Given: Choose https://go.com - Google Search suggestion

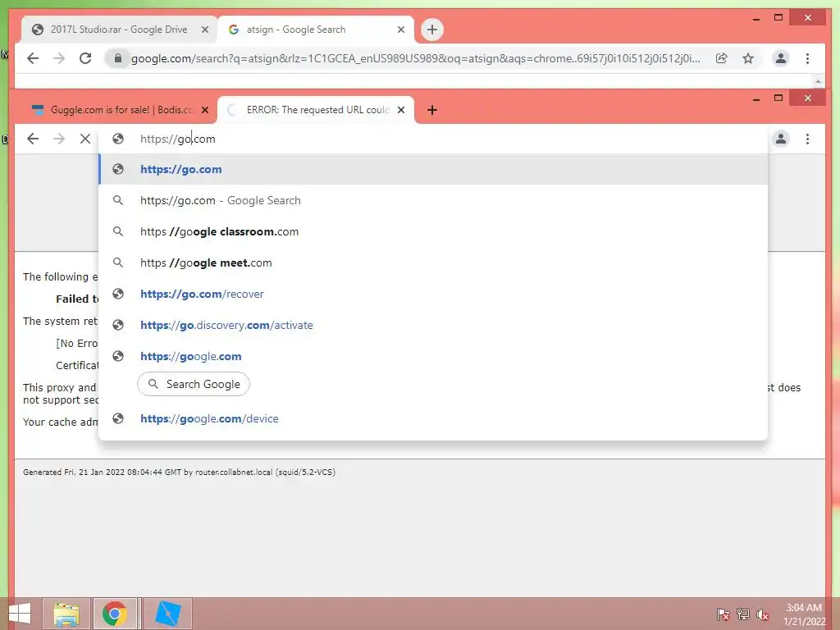Looking at the screenshot, I should 433,200.
